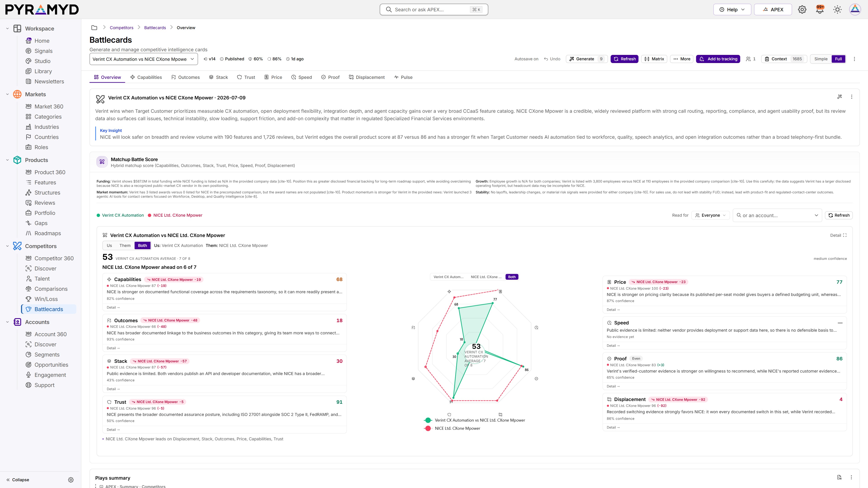The height and width of the screenshot is (488, 868).
Task: Switch battlecard view to Simple
Action: pyautogui.click(x=821, y=59)
